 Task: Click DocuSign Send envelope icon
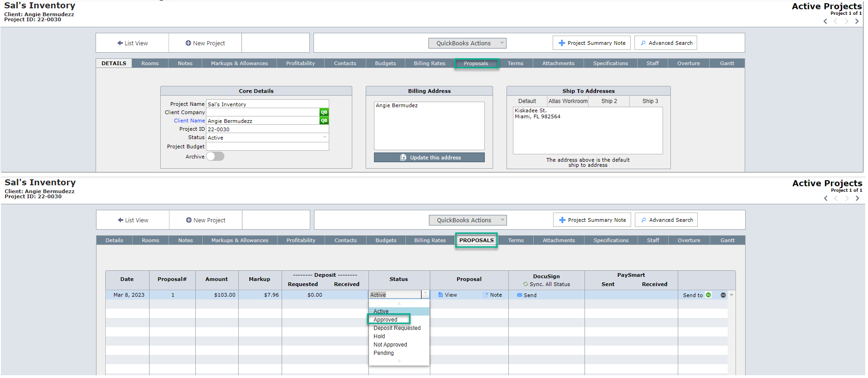tap(519, 295)
